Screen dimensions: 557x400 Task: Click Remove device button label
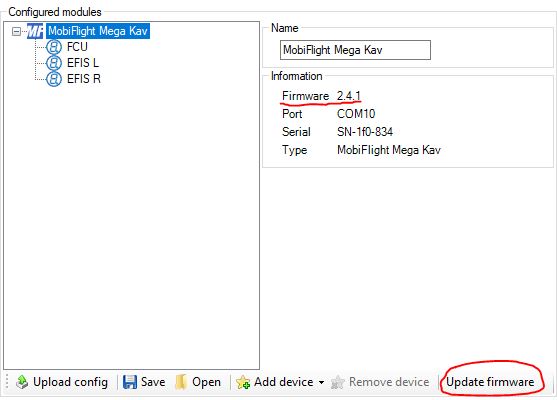click(x=389, y=382)
